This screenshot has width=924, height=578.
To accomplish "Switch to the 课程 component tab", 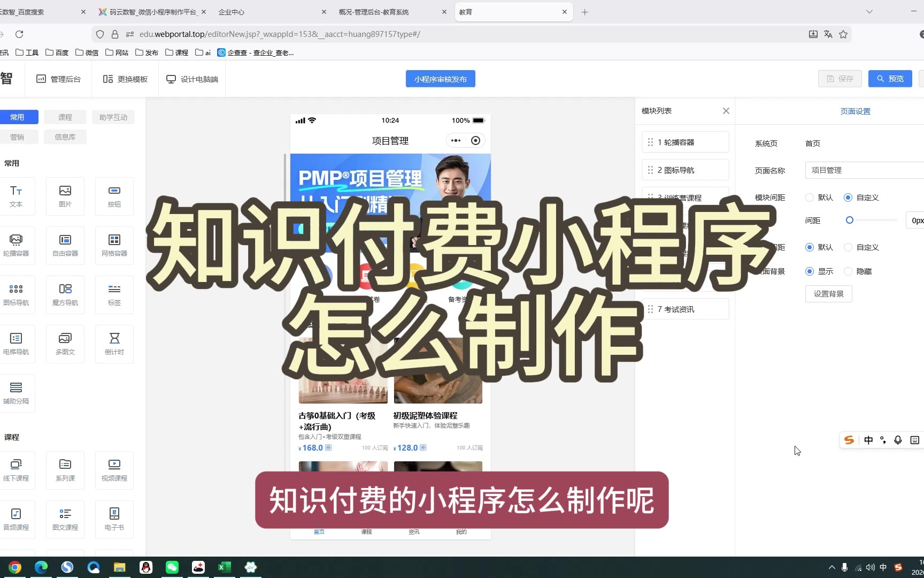I will click(x=65, y=117).
